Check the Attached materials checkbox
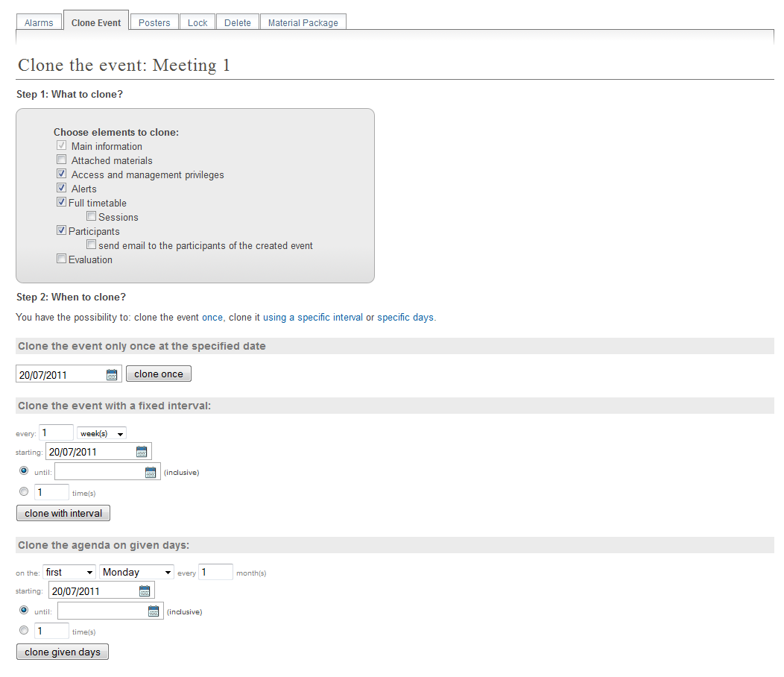784x677 pixels. coord(62,160)
